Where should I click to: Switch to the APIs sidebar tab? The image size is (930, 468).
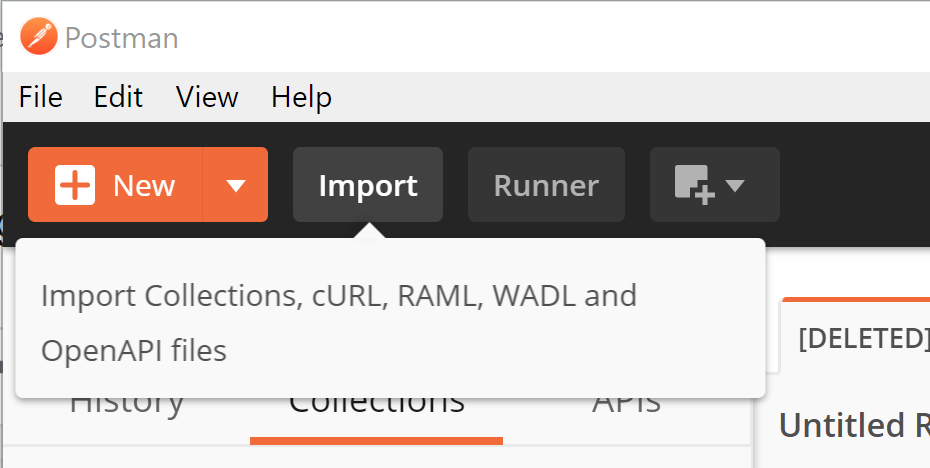click(x=626, y=406)
